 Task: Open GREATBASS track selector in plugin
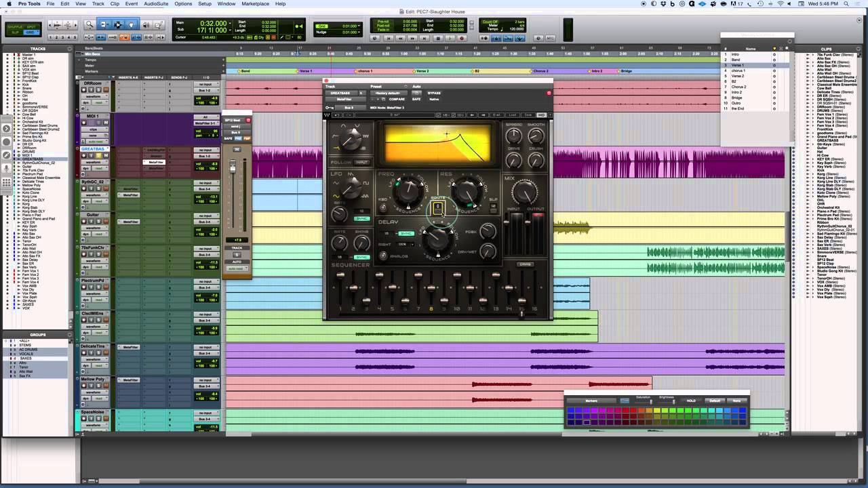click(341, 93)
